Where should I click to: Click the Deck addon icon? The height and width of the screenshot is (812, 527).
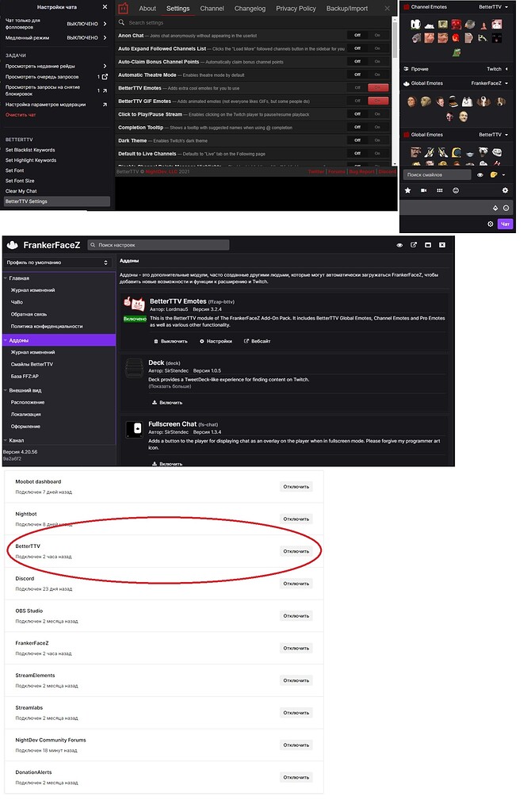pos(134,368)
